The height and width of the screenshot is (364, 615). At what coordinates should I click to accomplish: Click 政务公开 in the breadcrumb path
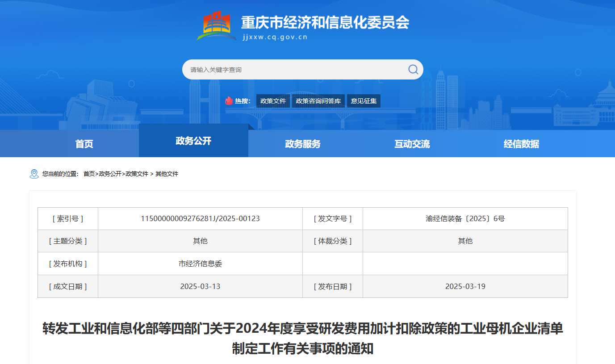[x=110, y=174]
